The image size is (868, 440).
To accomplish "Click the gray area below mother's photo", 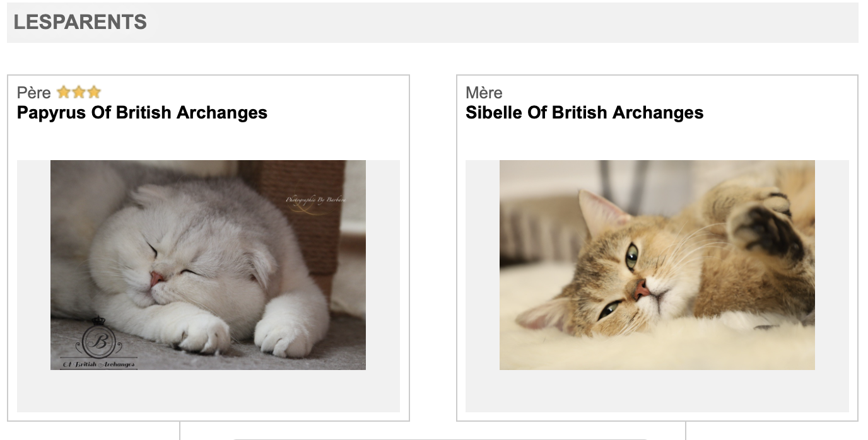I will click(657, 391).
